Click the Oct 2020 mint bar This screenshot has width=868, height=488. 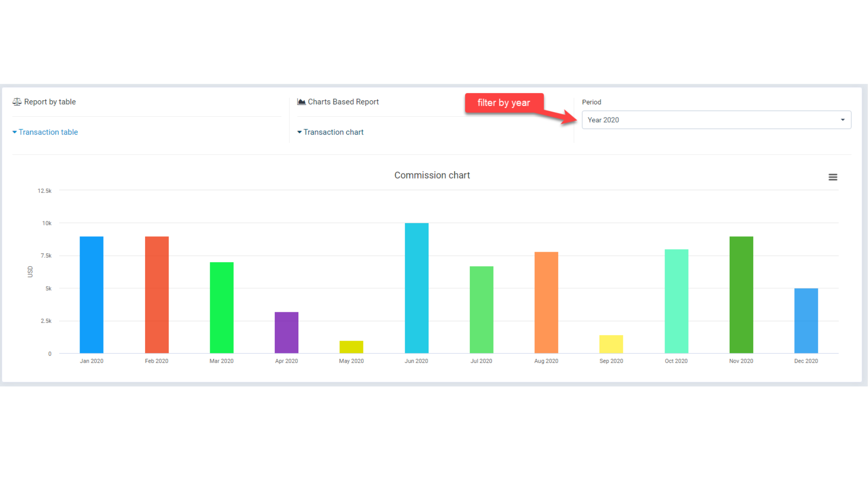(676, 301)
